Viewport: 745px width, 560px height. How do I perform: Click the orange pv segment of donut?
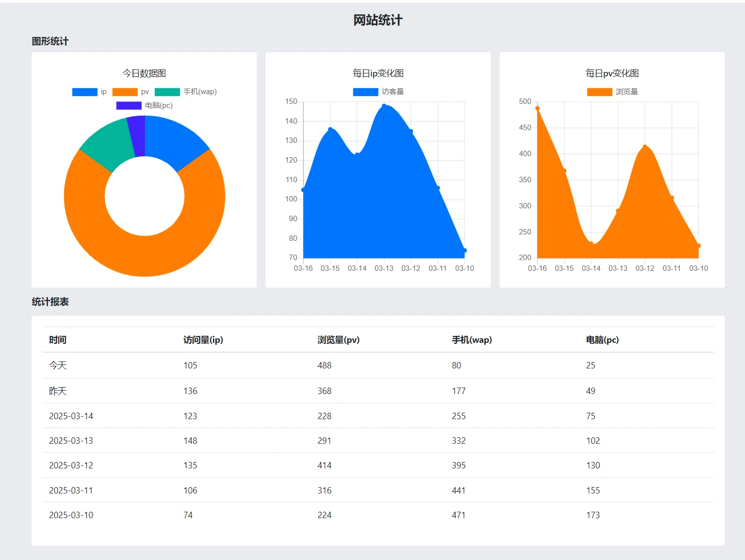144,256
